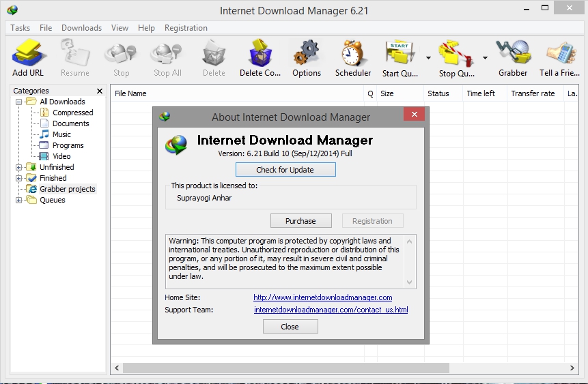Viewport: 588px width, 384px height.
Task: Click the Stop All toolbar icon
Action: [167, 53]
